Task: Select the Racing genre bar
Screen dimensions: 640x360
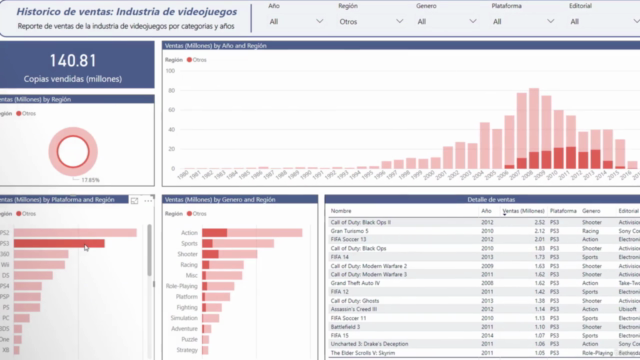Action: pos(223,265)
